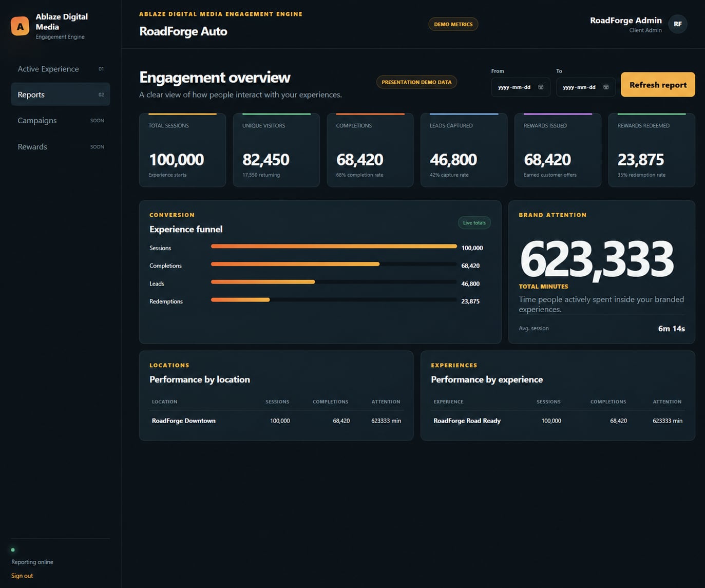Viewport: 705px width, 588px height.
Task: Click the EXPERIENCE column header
Action: tap(448, 402)
